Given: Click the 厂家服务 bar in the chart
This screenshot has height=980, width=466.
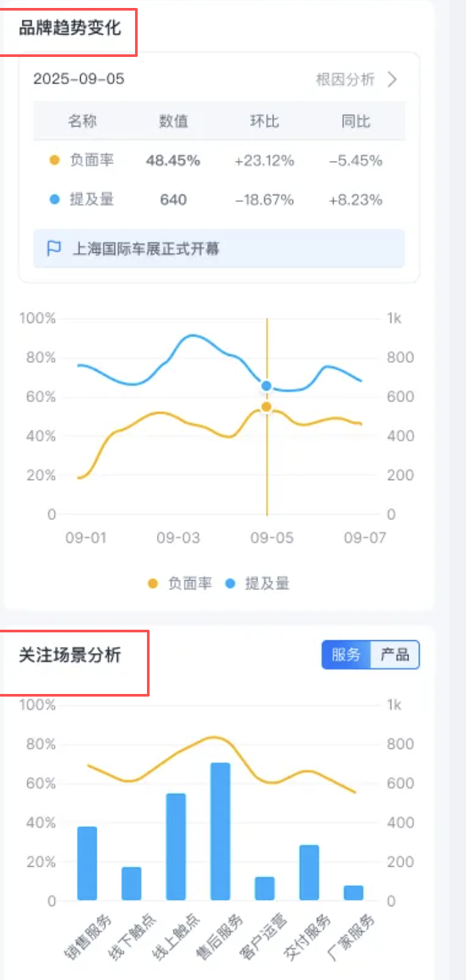Looking at the screenshot, I should point(353,893).
